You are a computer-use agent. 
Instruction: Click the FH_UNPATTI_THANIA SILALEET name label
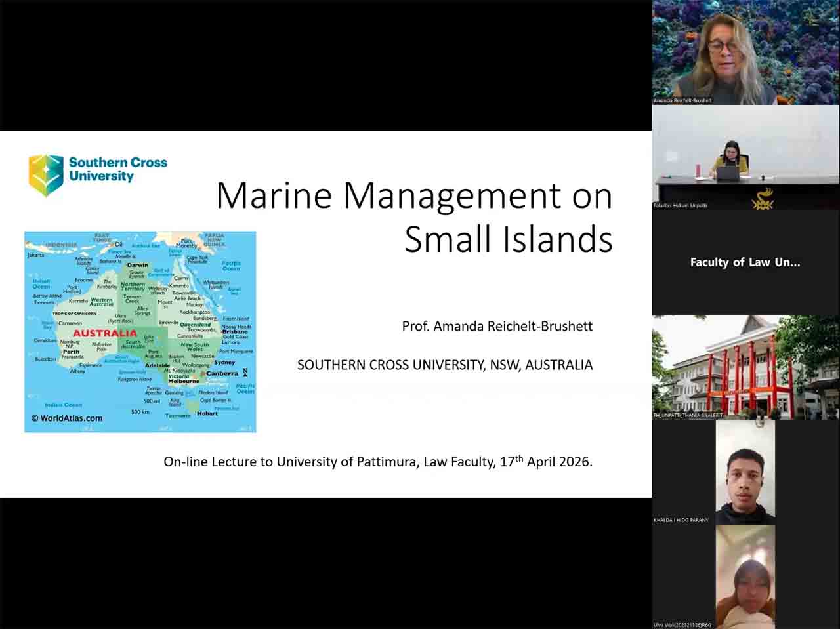click(x=688, y=415)
